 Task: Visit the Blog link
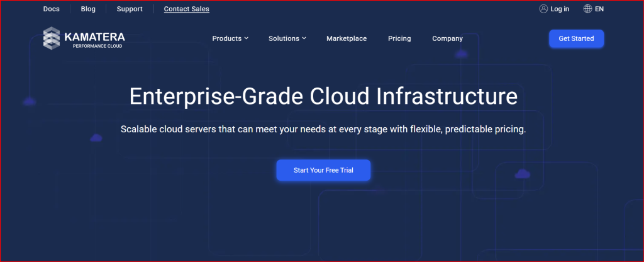pyautogui.click(x=88, y=9)
